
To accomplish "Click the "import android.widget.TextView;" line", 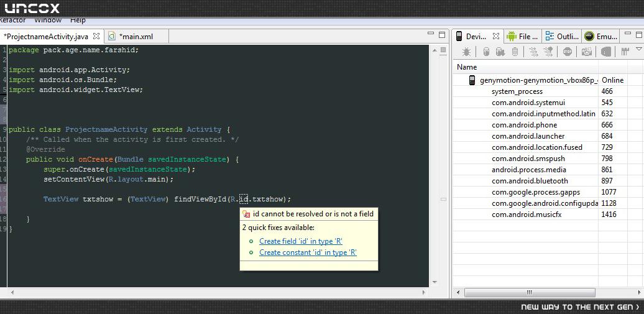I will 76,90.
